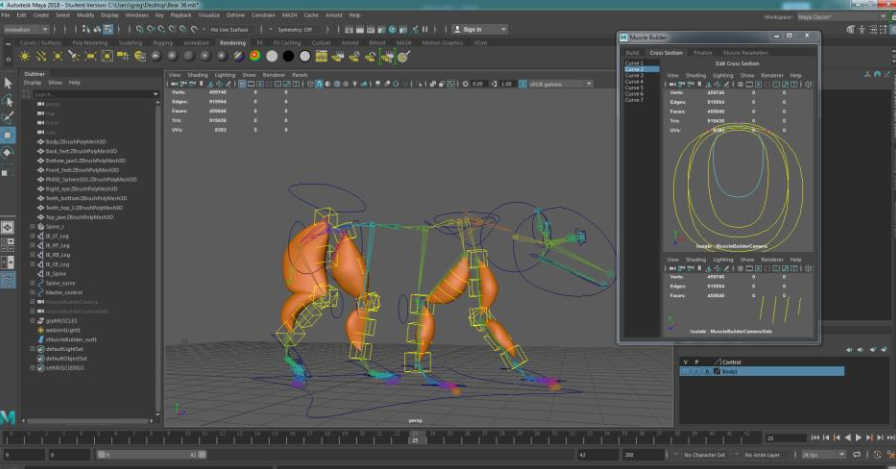Screen dimensions: 896x469
Task: Open the sRGB gamma color space dropdown
Action: (561, 84)
